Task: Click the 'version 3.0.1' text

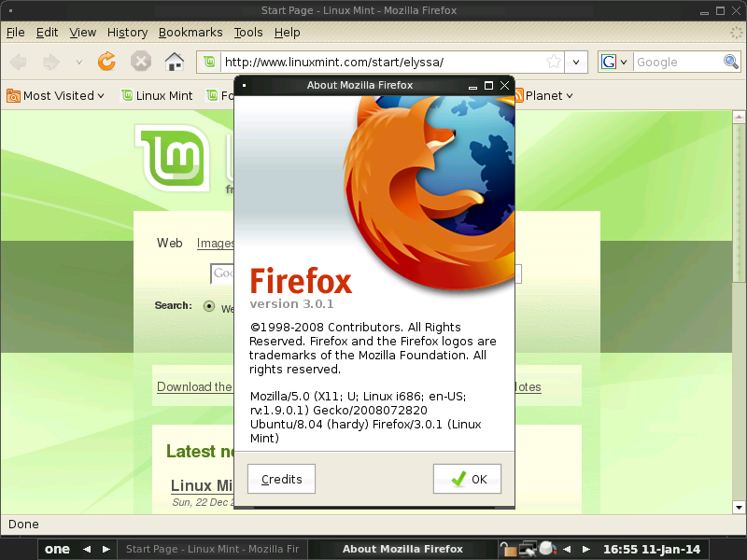Action: click(291, 304)
